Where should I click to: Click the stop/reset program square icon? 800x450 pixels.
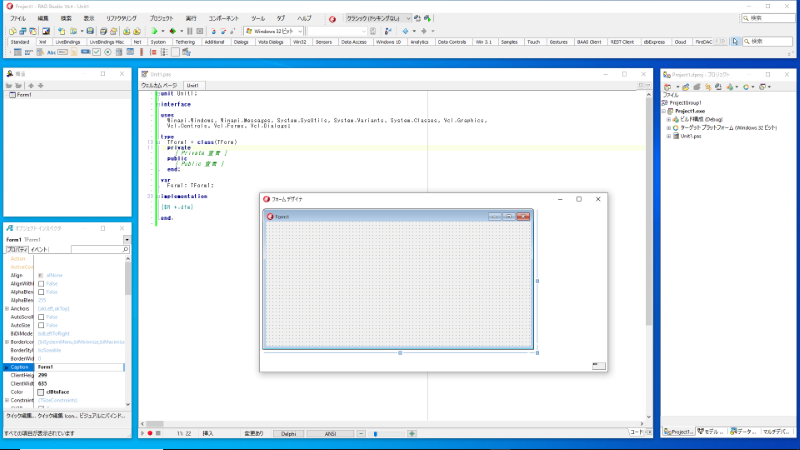200,31
